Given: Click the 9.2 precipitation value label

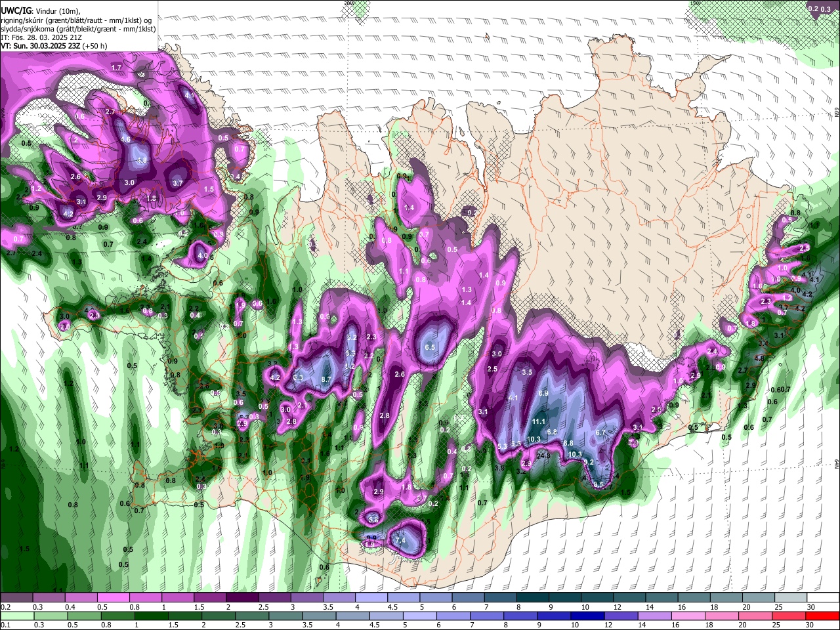Looking at the screenshot, I should coord(589,462).
